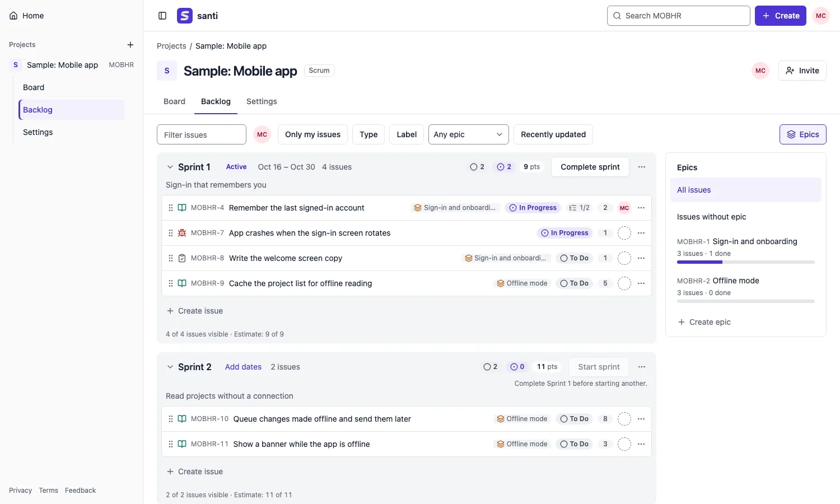Click the bug icon on MOBHR-7
840x504 pixels.
click(182, 233)
